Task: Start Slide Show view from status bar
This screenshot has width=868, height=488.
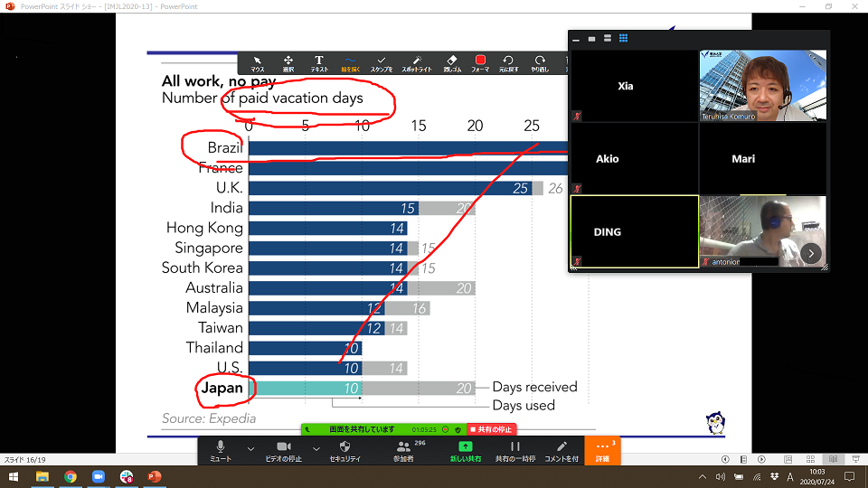Action: click(856, 459)
